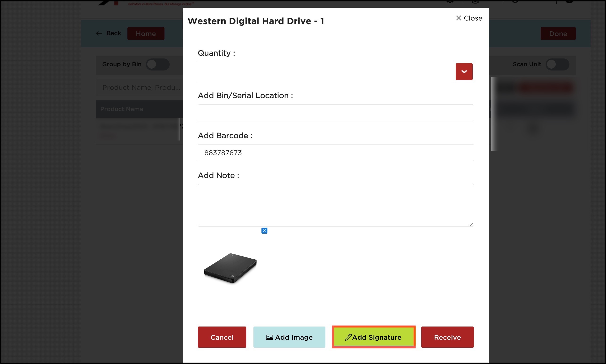Click the picture icon on Add Image

click(269, 337)
